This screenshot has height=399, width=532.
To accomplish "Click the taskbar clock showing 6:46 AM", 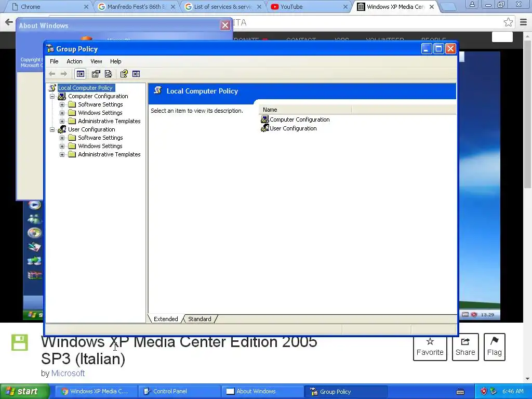I will 513,391.
